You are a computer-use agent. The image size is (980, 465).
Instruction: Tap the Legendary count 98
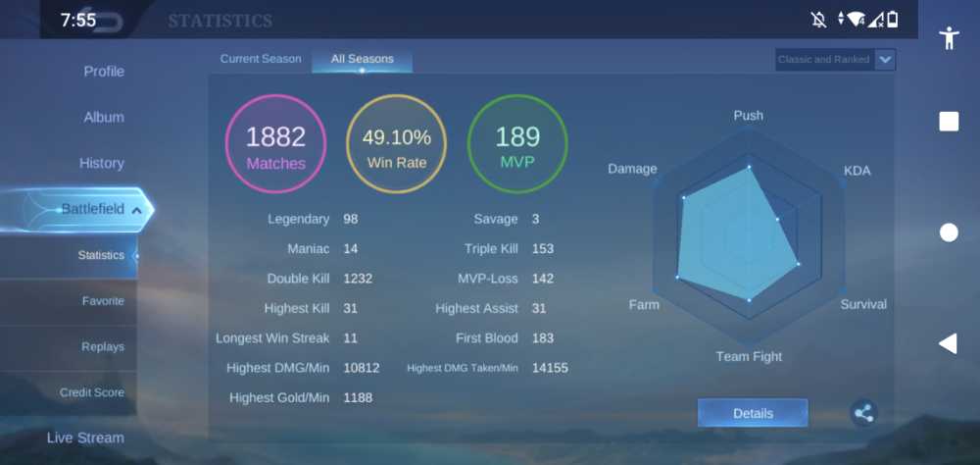(x=351, y=219)
